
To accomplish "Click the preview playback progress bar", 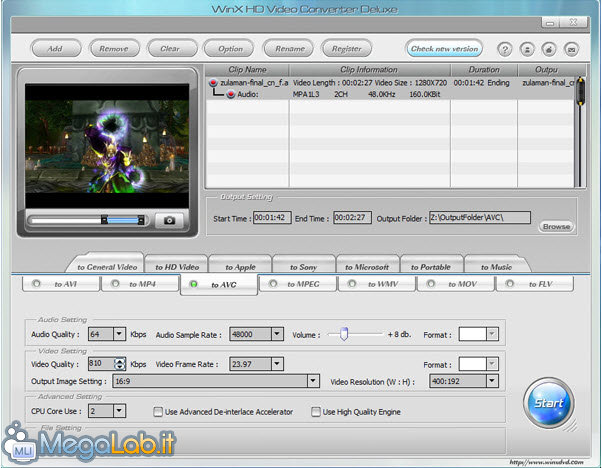I will coord(87,220).
